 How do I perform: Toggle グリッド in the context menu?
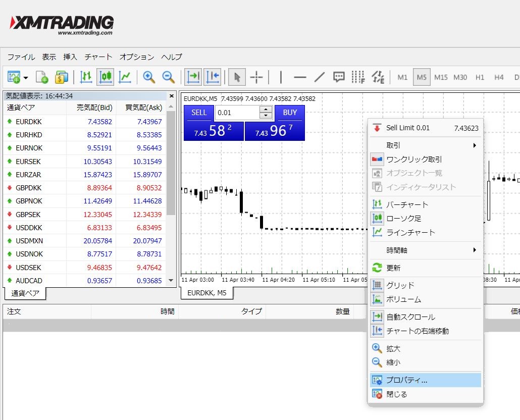[x=400, y=285]
